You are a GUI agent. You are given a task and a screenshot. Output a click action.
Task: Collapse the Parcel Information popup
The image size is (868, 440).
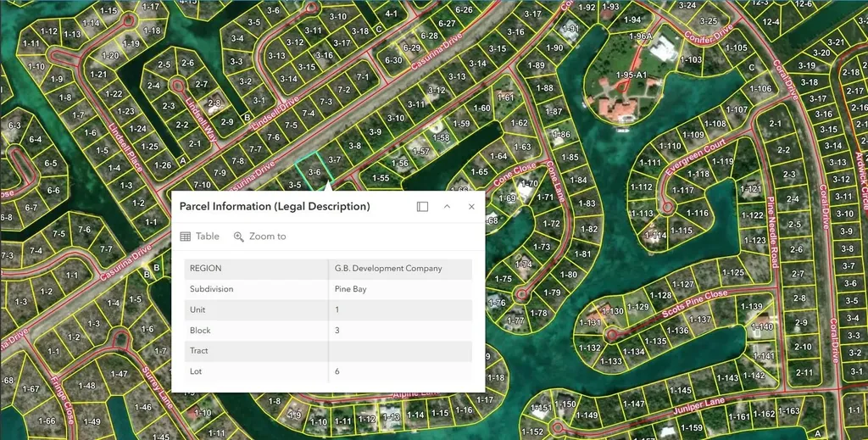[448, 207]
